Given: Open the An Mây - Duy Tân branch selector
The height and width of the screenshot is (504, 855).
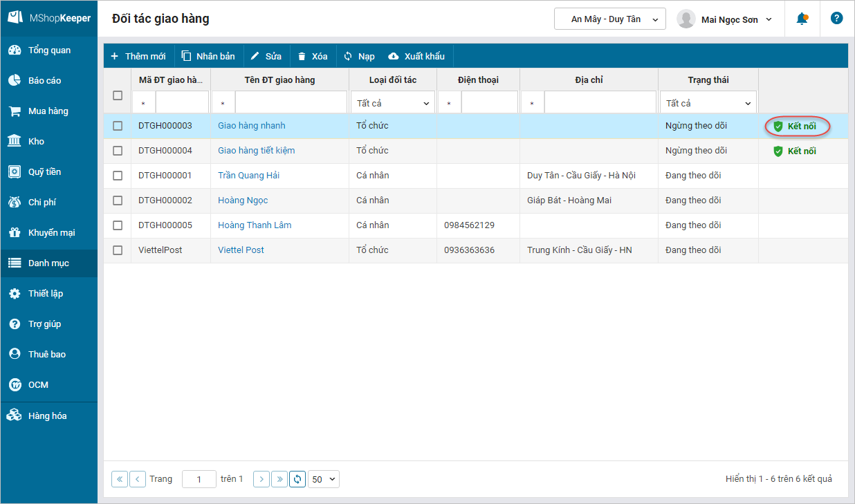Looking at the screenshot, I should (609, 19).
